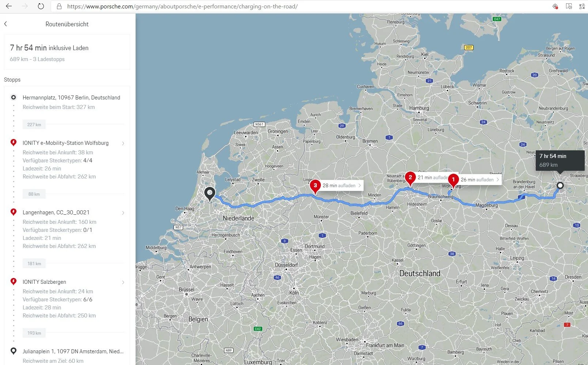Image resolution: width=588 pixels, height=365 pixels.
Task: Click the red charger icon for Langenhagen
Action: pos(14,212)
